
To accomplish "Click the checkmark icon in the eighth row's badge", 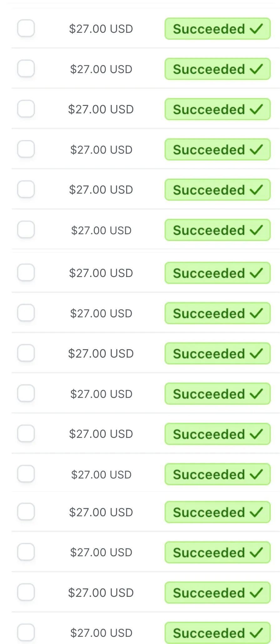I will tap(256, 313).
